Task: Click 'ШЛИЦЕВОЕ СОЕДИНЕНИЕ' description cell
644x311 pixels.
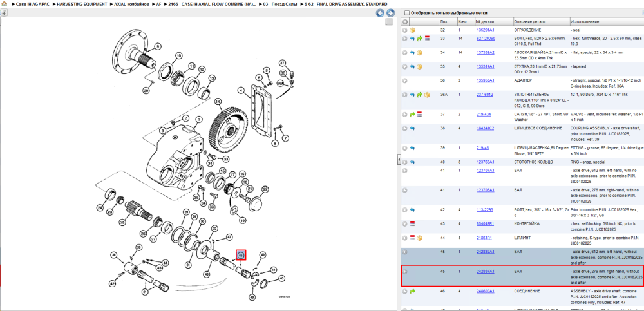Action: [x=538, y=128]
